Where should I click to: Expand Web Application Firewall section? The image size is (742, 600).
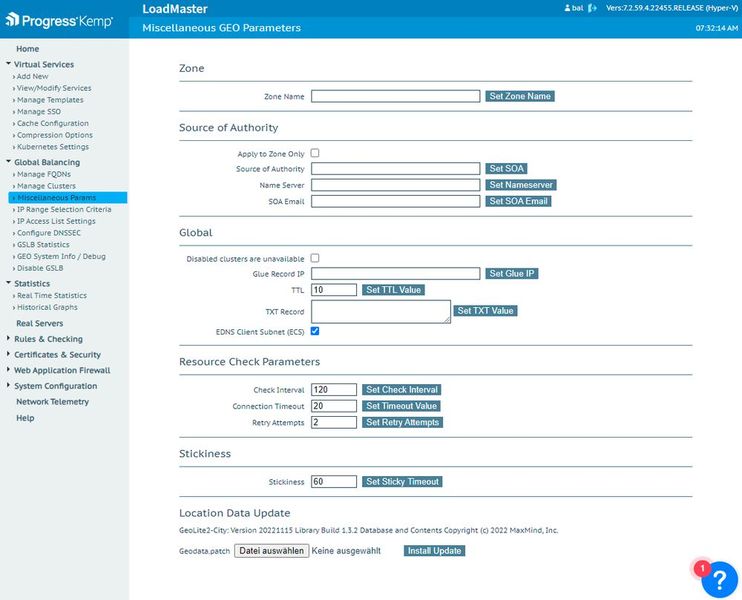click(x=62, y=370)
